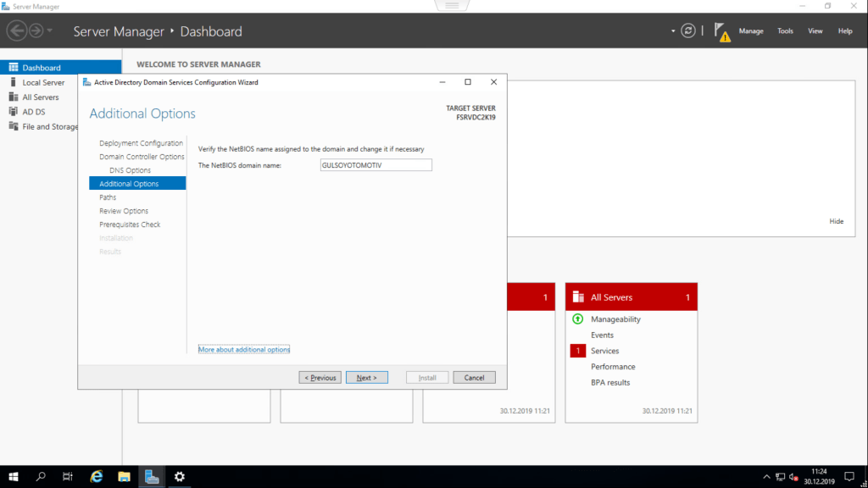Open the Tools menu

[785, 31]
